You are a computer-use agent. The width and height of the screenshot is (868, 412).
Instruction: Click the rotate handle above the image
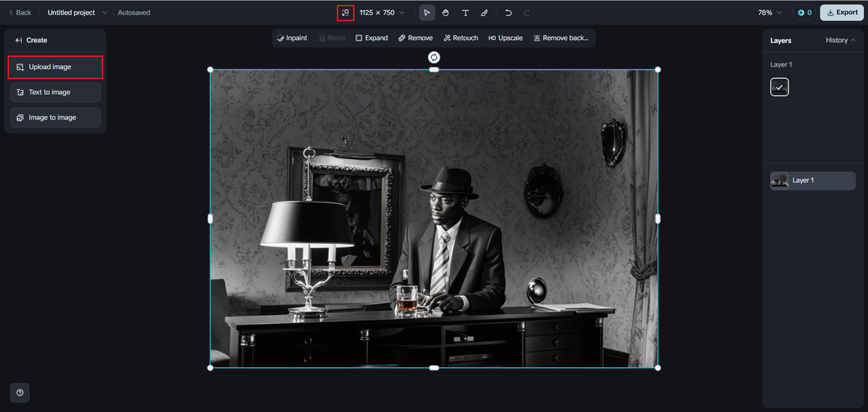[434, 58]
